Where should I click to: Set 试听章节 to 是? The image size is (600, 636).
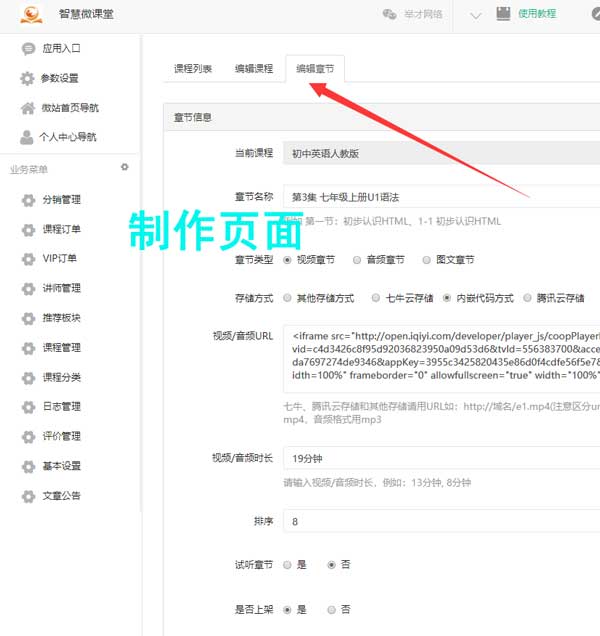pos(287,565)
